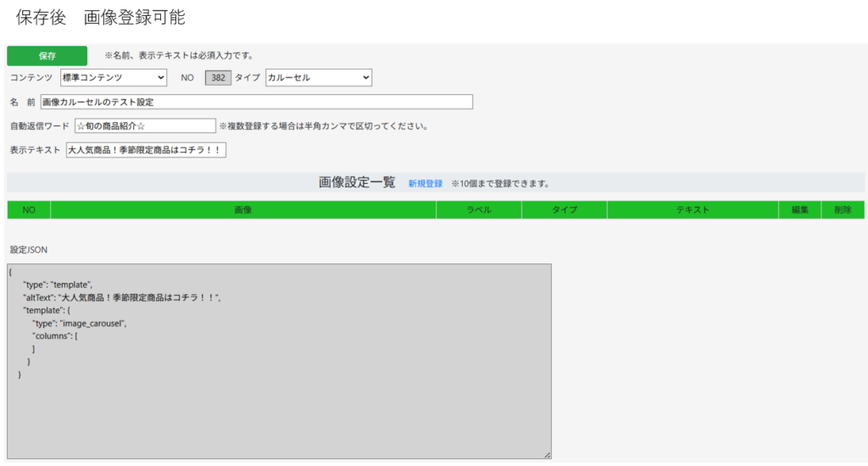Click the 保存後 画像登録可能 page title
This screenshot has height=466, width=868.
tap(100, 17)
